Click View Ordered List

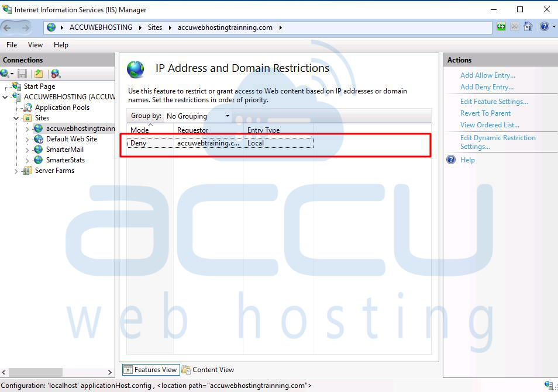[x=490, y=125]
